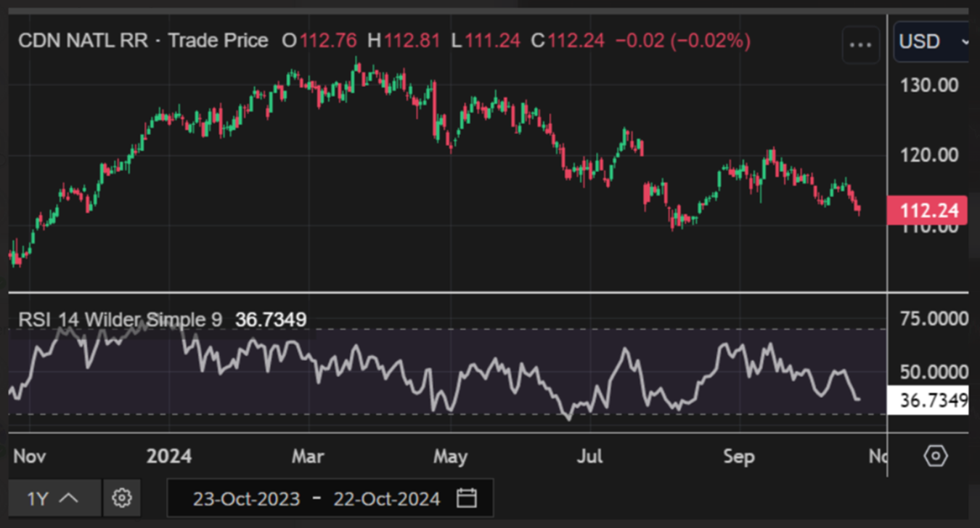Click the "Jul" time axis label
The height and width of the screenshot is (528, 980).
coord(590,456)
